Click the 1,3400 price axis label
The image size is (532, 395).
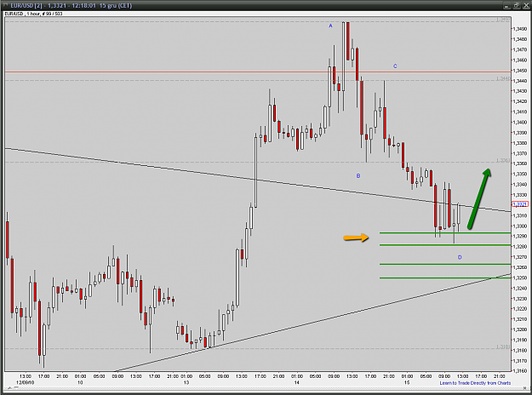pos(520,123)
